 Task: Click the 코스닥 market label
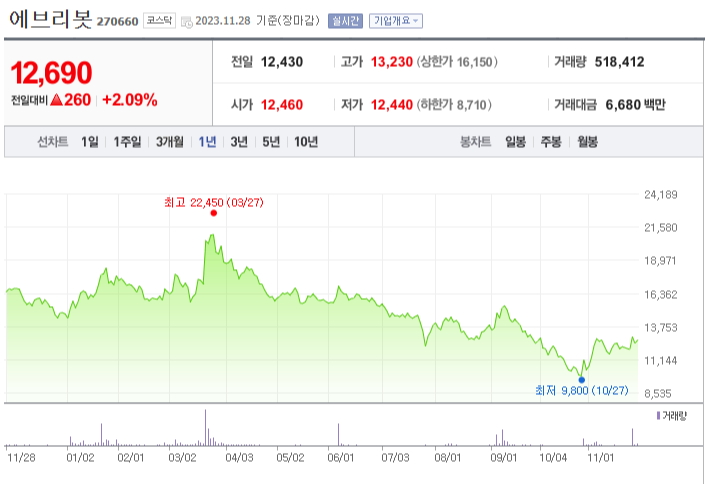pos(159,21)
